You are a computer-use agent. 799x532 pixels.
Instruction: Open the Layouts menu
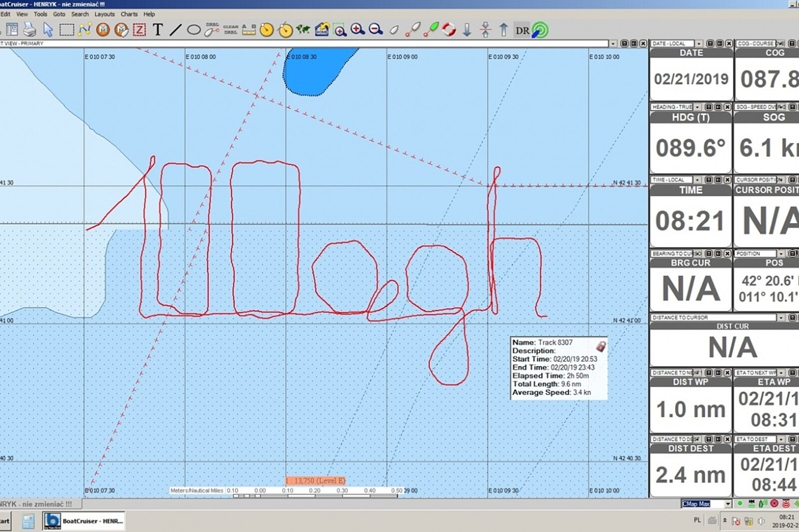coord(104,14)
